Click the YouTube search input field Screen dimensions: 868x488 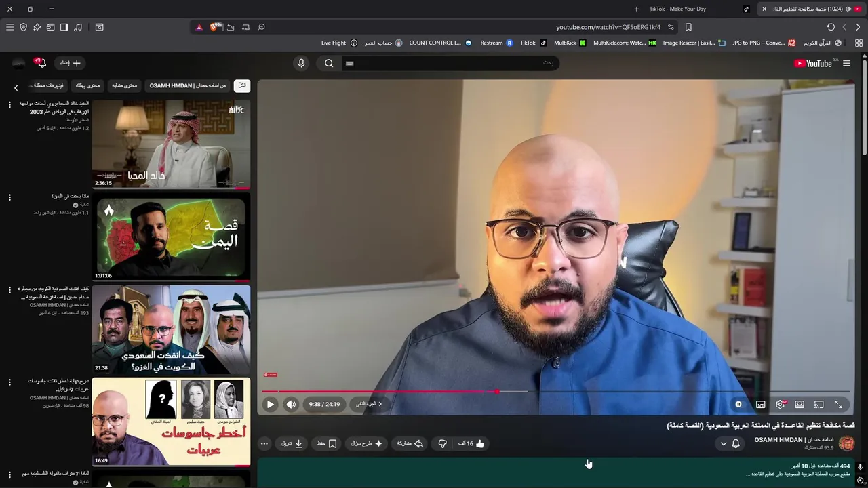[451, 63]
